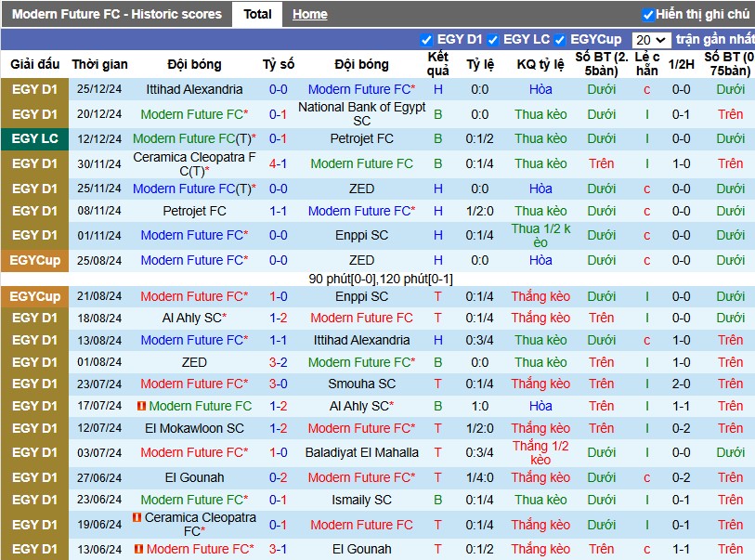Click the Lẻ chẵn column header
Image resolution: width=755 pixels, height=560 pixels.
(x=646, y=64)
